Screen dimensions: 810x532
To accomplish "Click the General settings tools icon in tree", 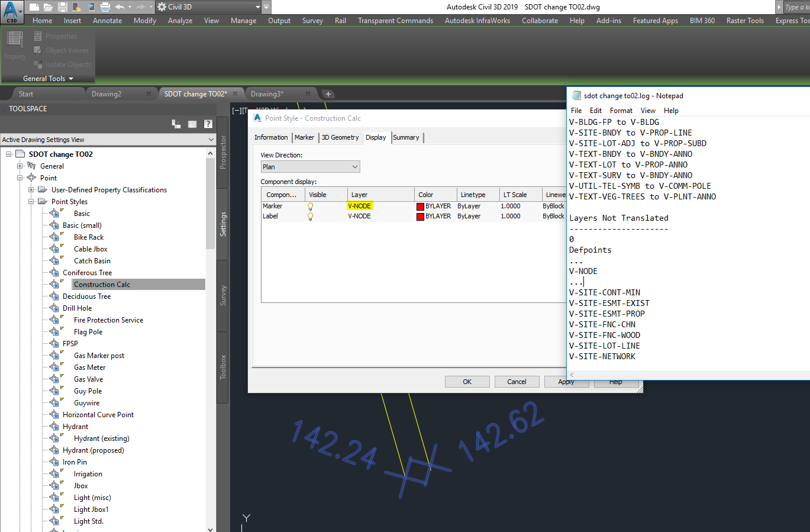I will click(32, 166).
